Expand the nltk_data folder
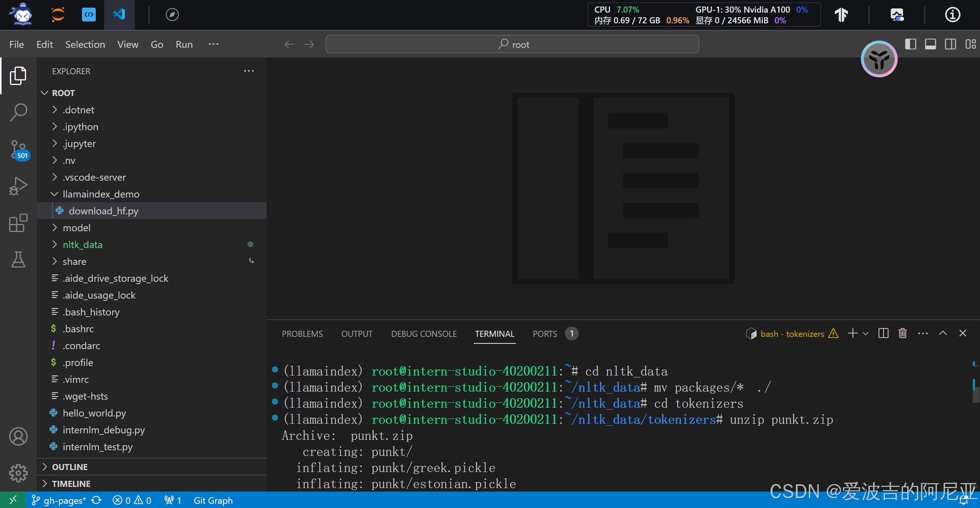This screenshot has width=980, height=508. (x=82, y=245)
